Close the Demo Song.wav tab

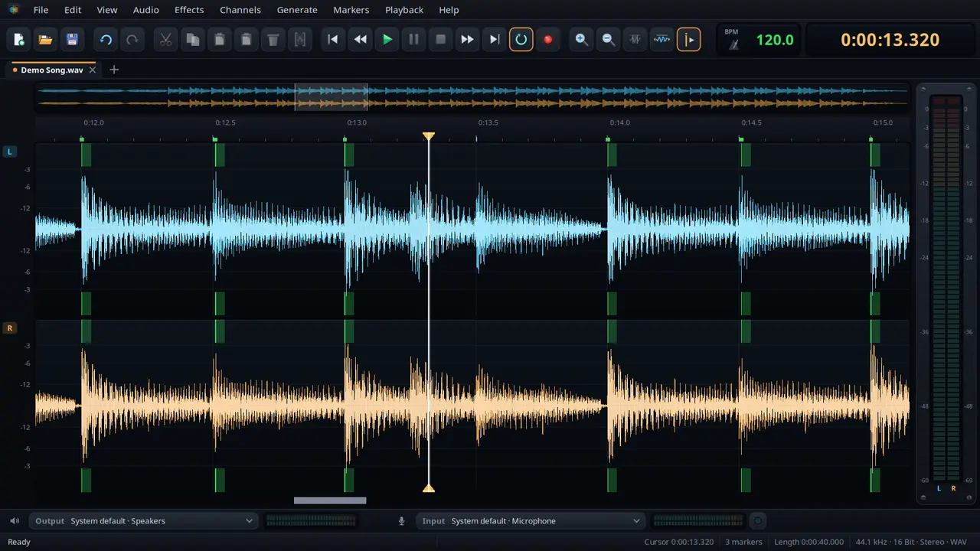[x=93, y=70]
